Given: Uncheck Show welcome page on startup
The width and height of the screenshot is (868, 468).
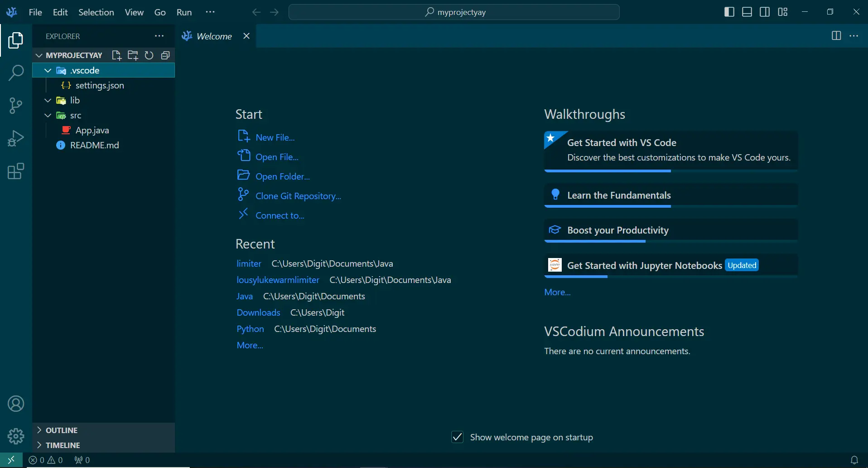Looking at the screenshot, I should tap(458, 437).
